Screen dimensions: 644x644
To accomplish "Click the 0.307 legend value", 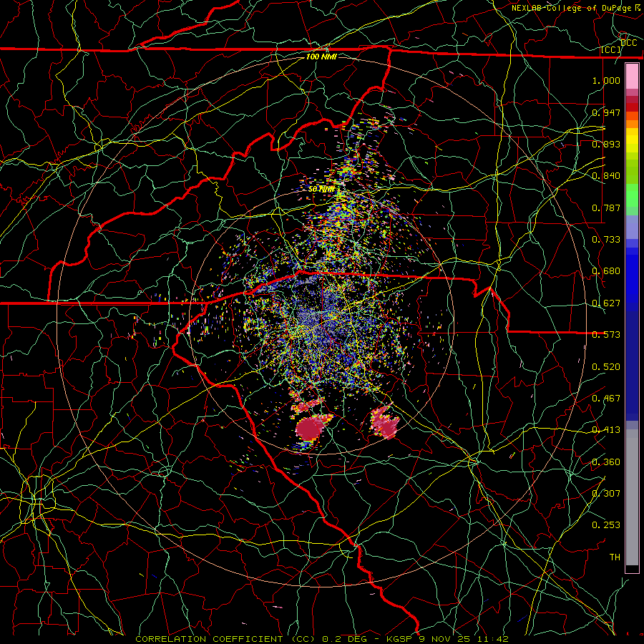I will pyautogui.click(x=606, y=494).
